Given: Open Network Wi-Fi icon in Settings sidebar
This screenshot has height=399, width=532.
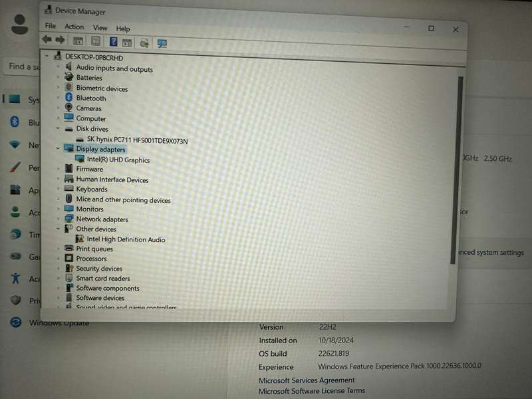Looking at the screenshot, I should click(x=15, y=144).
